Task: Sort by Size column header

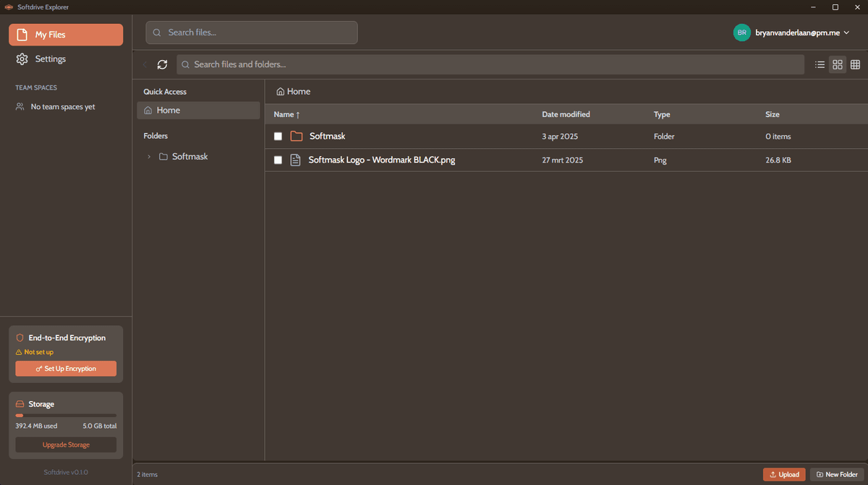Action: [x=773, y=114]
